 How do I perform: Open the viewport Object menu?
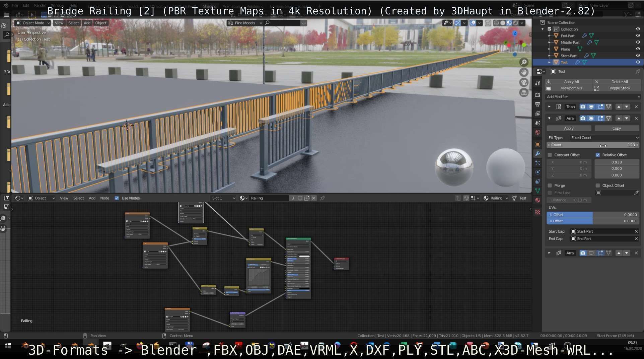[100, 23]
